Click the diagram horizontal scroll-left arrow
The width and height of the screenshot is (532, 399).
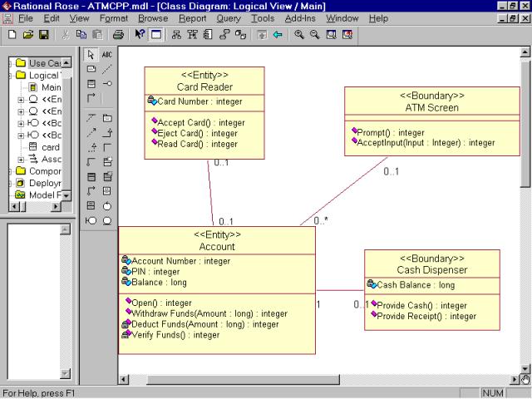pyautogui.click(x=124, y=379)
